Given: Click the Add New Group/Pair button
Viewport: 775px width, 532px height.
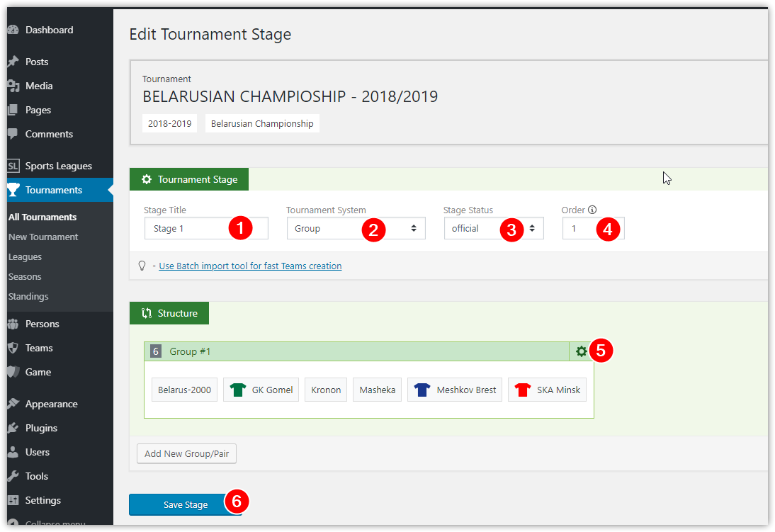Looking at the screenshot, I should 186,454.
